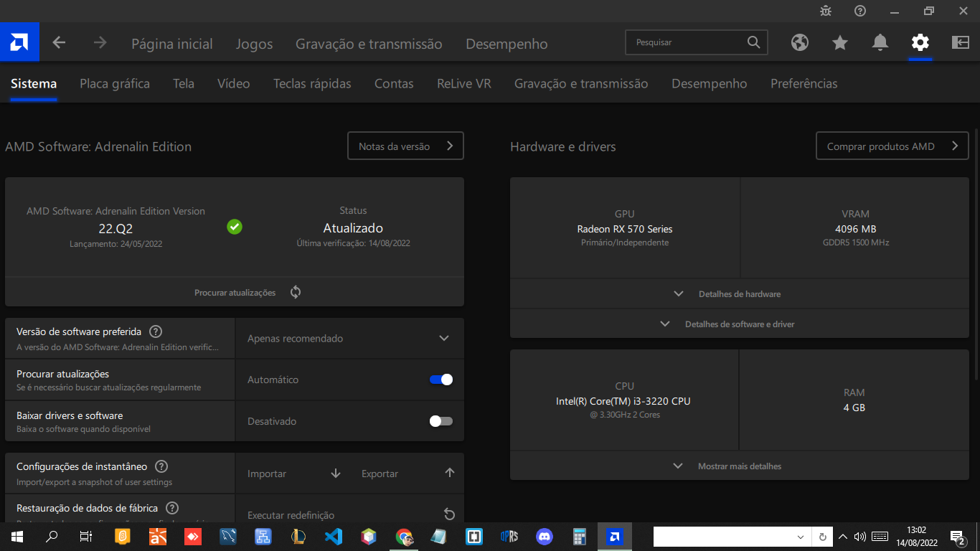Click the bug report icon
Viewport: 980px width, 551px height.
826,11
